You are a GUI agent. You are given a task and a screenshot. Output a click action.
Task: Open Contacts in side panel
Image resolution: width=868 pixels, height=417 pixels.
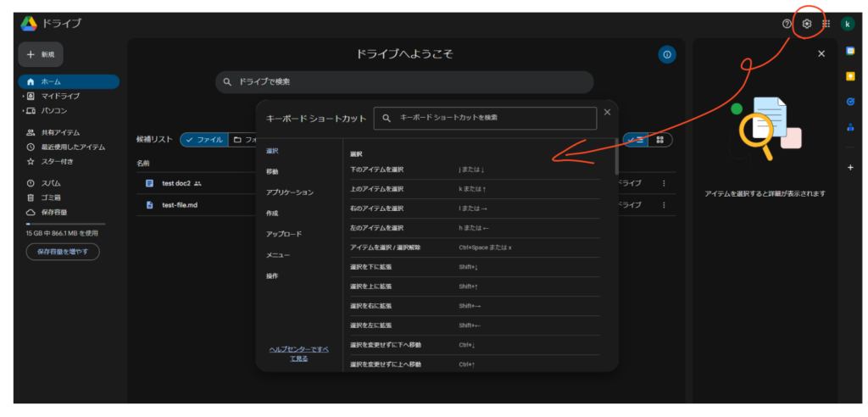(850, 127)
